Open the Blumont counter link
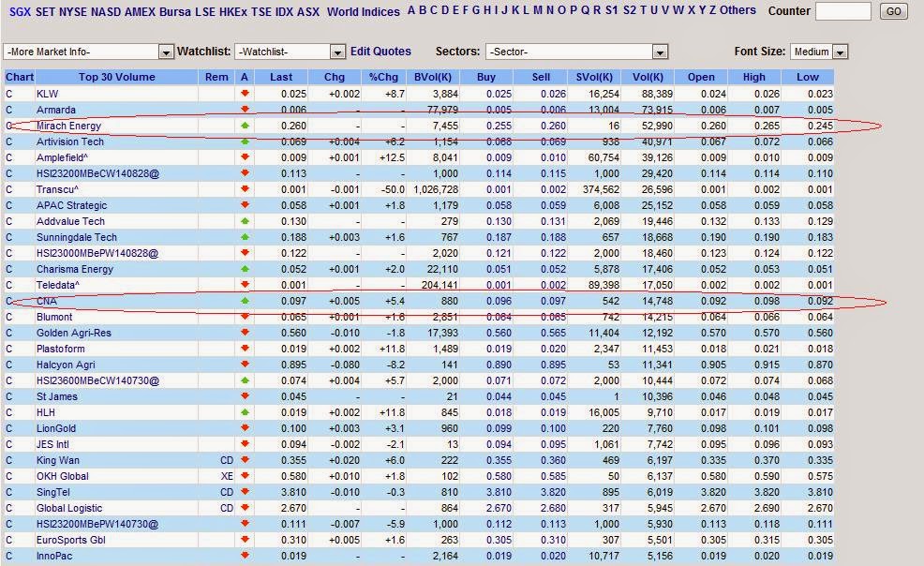The width and height of the screenshot is (924, 566). pos(54,317)
